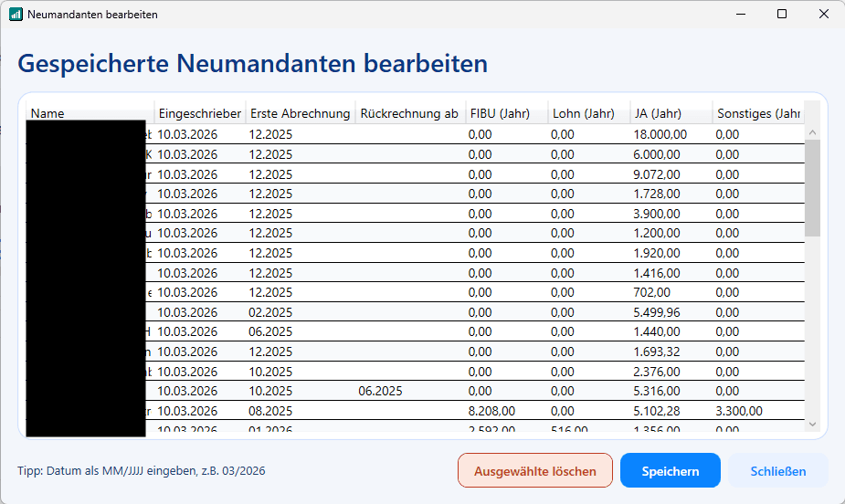Click the Erste Abrechnung cell 06.2025
This screenshot has width=845, height=504.
tap(301, 331)
